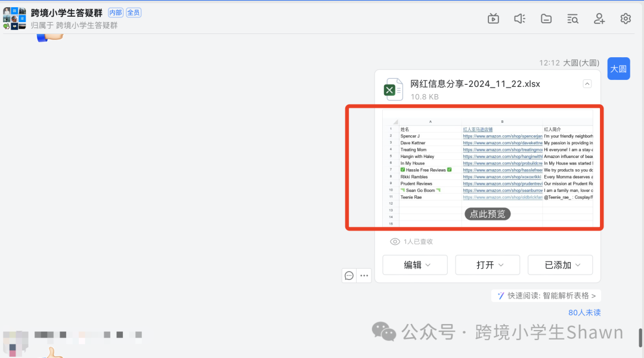Click the 点此预览 preview button
This screenshot has width=644, height=358.
(x=487, y=214)
